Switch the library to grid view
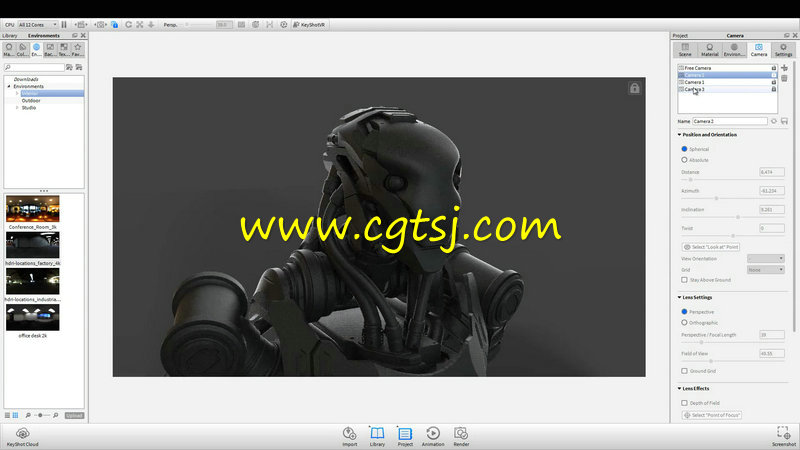The width and height of the screenshot is (800, 450). (x=15, y=415)
